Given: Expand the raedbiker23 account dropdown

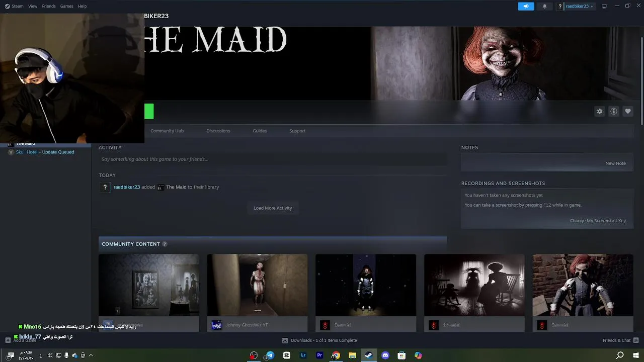Looking at the screenshot, I should click(x=579, y=6).
